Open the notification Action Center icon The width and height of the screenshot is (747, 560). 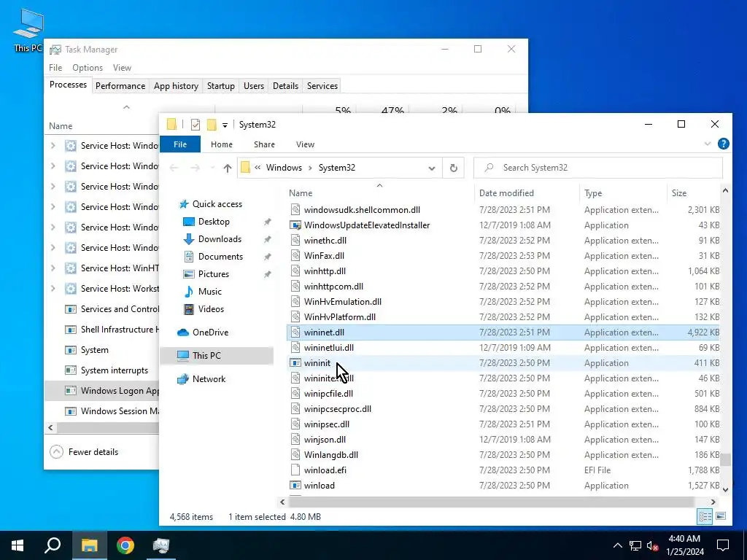pos(723,545)
